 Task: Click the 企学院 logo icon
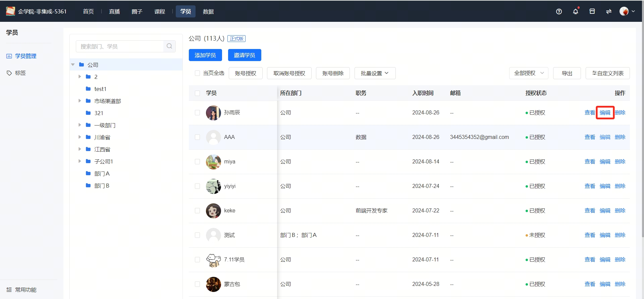click(x=10, y=11)
